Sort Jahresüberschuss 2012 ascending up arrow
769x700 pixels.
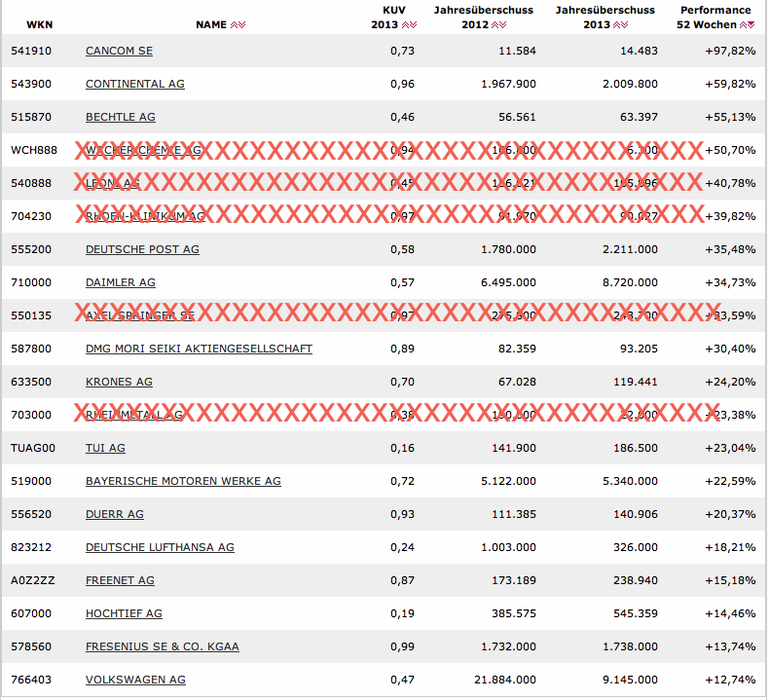point(494,25)
